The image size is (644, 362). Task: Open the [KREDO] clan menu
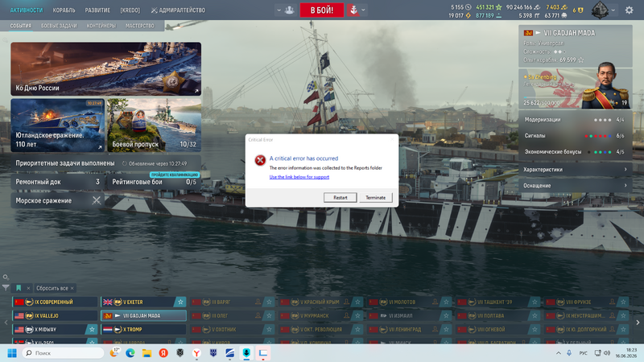pos(130,10)
